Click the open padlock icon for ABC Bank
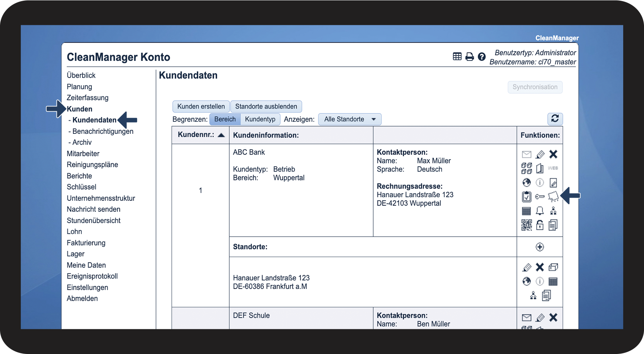 pos(540,225)
